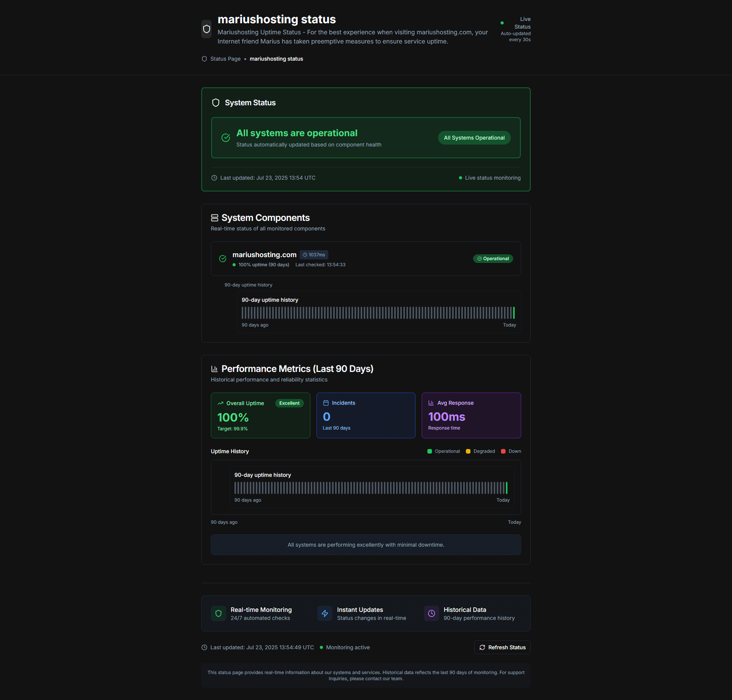Click the 1037ms response time badge
Screen dimensions: 732x700
(x=314, y=255)
